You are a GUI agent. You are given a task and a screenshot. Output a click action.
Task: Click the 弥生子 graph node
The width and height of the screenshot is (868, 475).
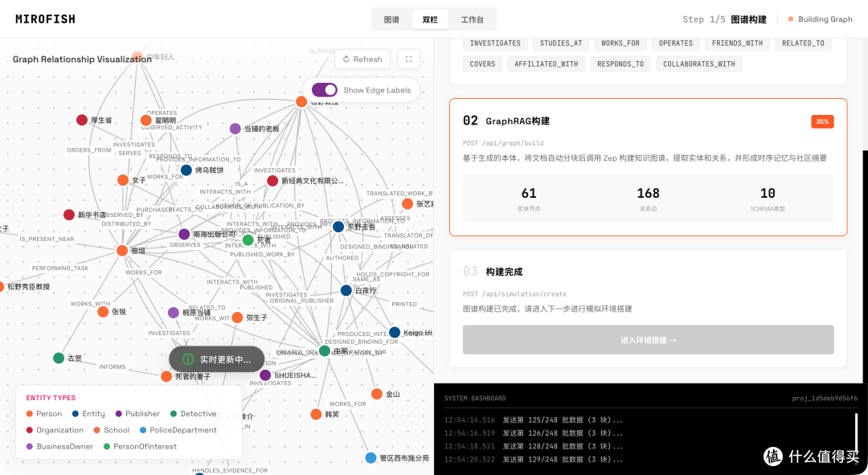click(x=237, y=317)
